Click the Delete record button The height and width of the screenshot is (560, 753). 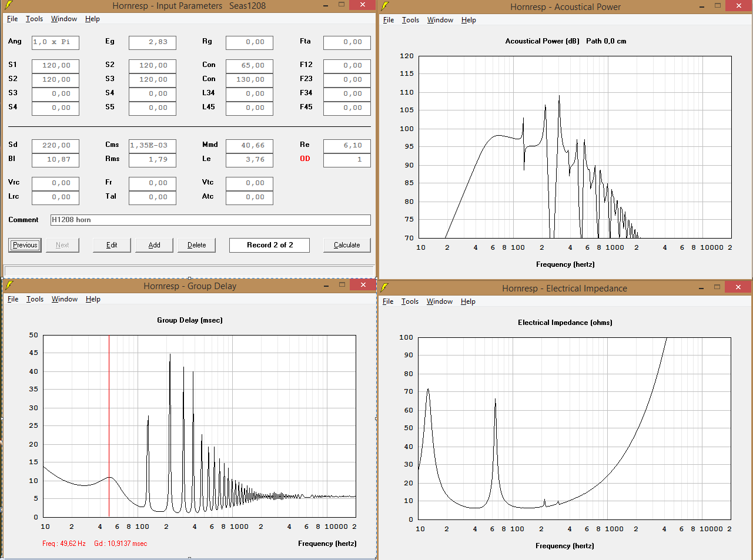(196, 245)
